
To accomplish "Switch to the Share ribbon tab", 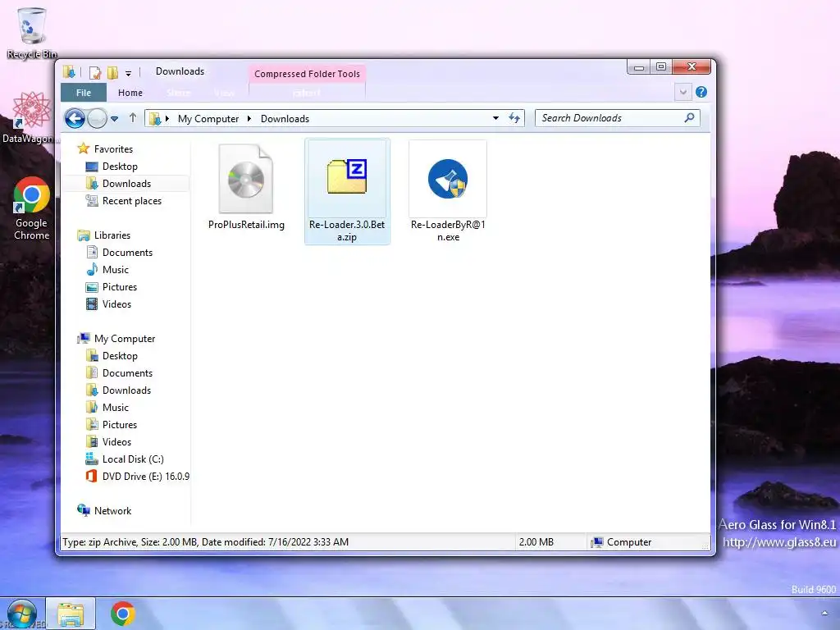I will coord(178,93).
